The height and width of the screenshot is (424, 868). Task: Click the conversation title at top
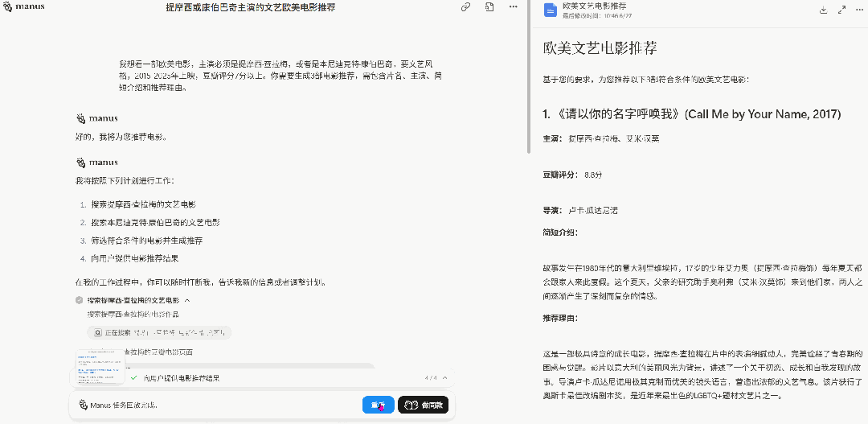[x=250, y=7]
